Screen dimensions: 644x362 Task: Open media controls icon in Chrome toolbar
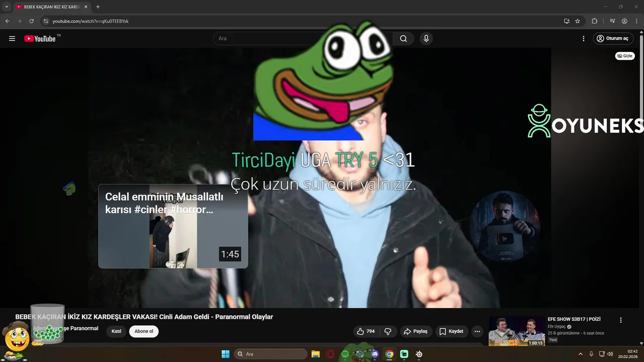[612, 21]
